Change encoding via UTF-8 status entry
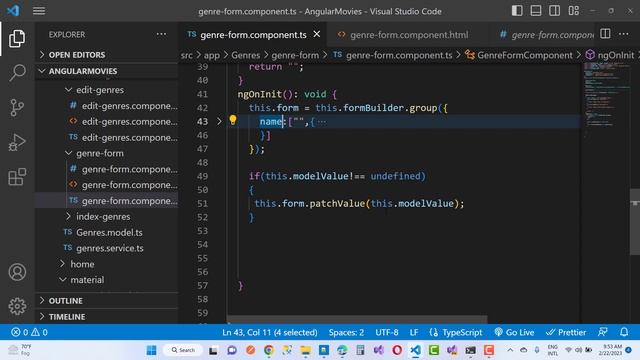The height and width of the screenshot is (360, 640). [x=387, y=332]
